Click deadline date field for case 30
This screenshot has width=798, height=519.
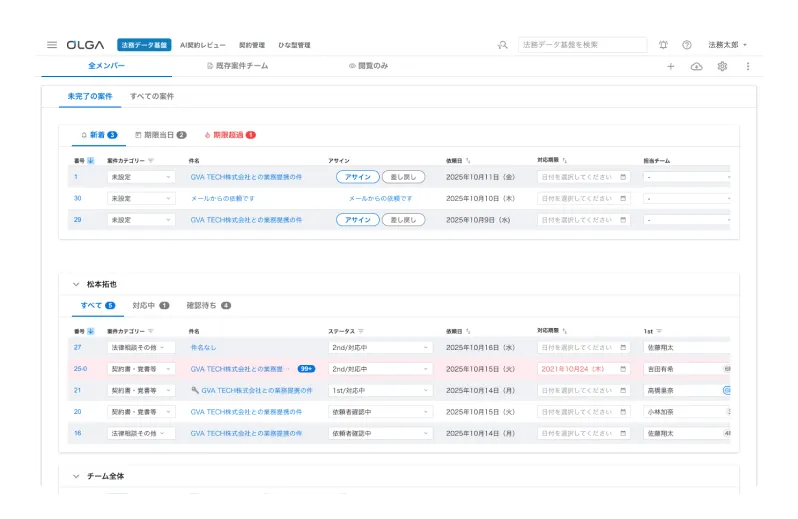point(584,198)
